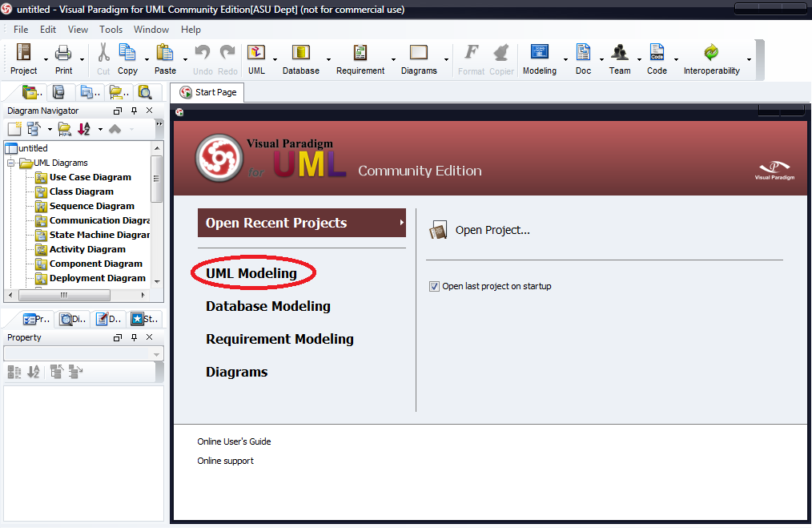Click New Diagram icon in Diagram Navigator
The width and height of the screenshot is (812, 528).
(x=14, y=128)
